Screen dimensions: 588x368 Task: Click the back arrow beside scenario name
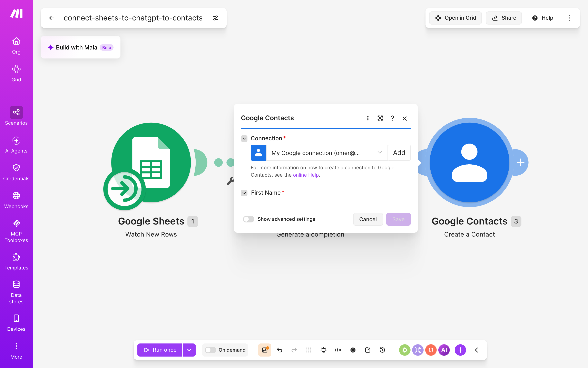coord(52,18)
